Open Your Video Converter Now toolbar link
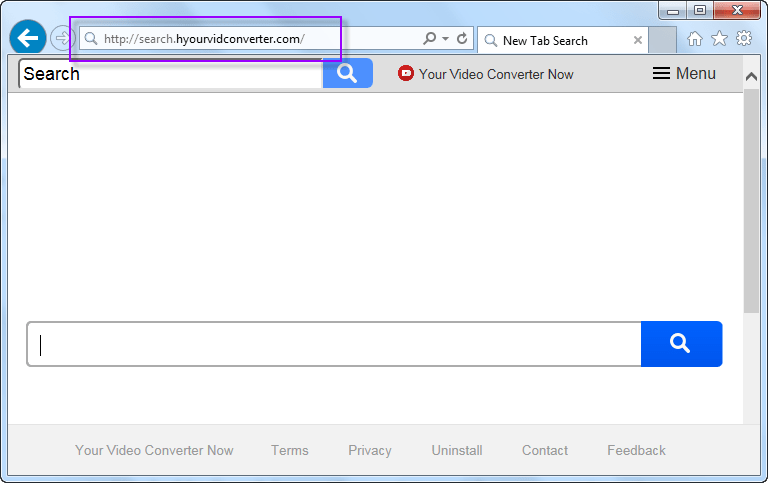This screenshot has height=483, width=768. (496, 74)
